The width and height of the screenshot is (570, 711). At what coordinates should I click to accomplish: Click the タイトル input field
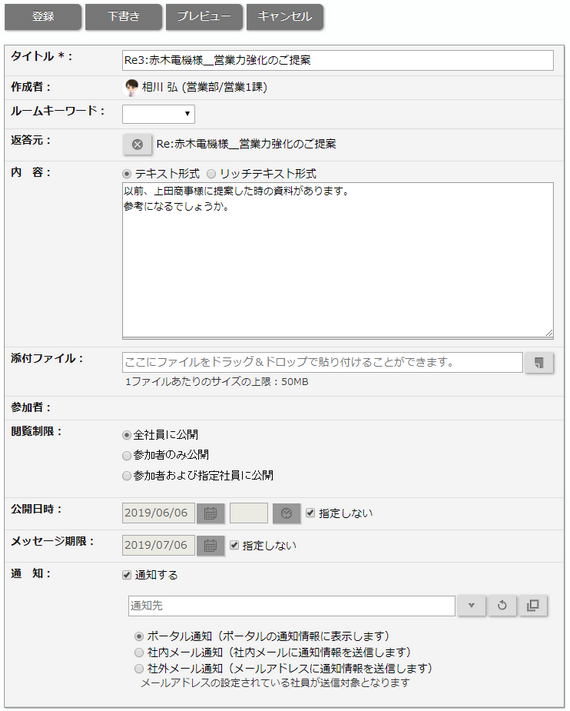click(x=337, y=60)
